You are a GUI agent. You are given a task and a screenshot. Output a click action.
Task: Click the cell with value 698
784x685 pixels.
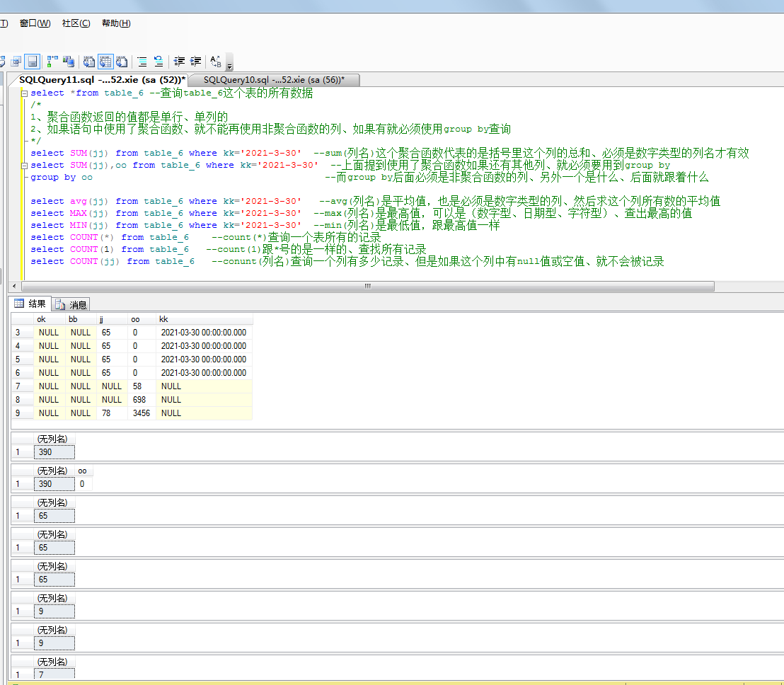point(142,400)
